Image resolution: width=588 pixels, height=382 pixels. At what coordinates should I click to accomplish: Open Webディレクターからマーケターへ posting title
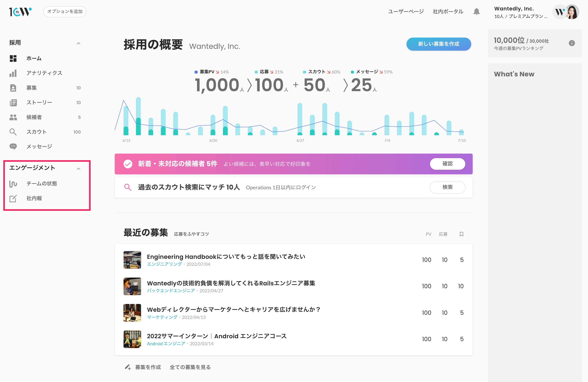tap(234, 309)
